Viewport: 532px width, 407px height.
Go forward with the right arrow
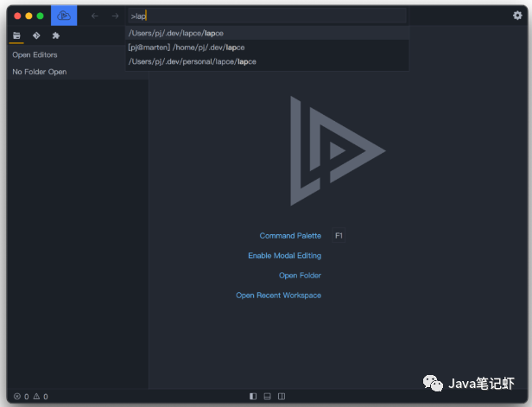coord(115,16)
